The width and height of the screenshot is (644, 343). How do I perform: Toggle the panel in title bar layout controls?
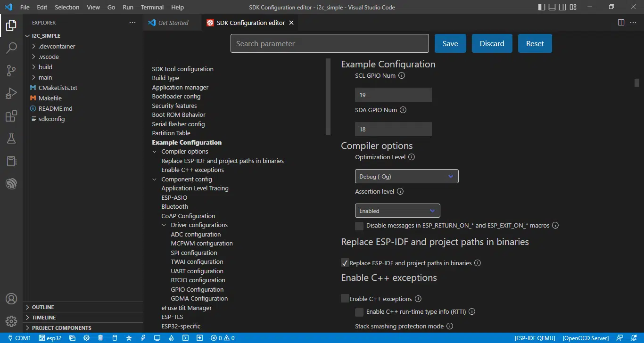pyautogui.click(x=552, y=7)
